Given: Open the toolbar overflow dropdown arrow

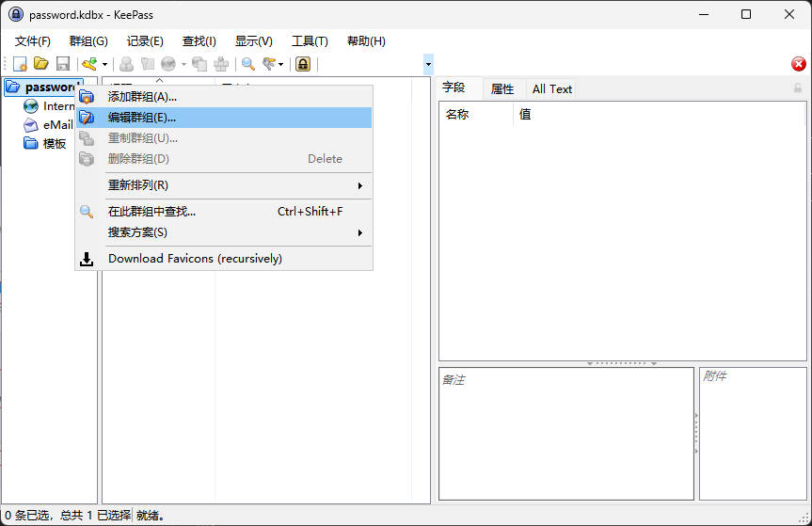Looking at the screenshot, I should click(x=429, y=64).
